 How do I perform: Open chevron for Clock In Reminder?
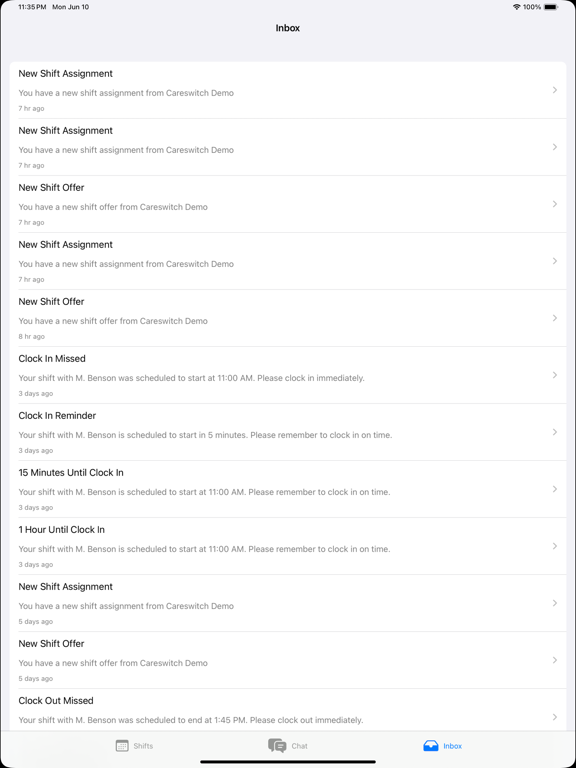tap(554, 432)
